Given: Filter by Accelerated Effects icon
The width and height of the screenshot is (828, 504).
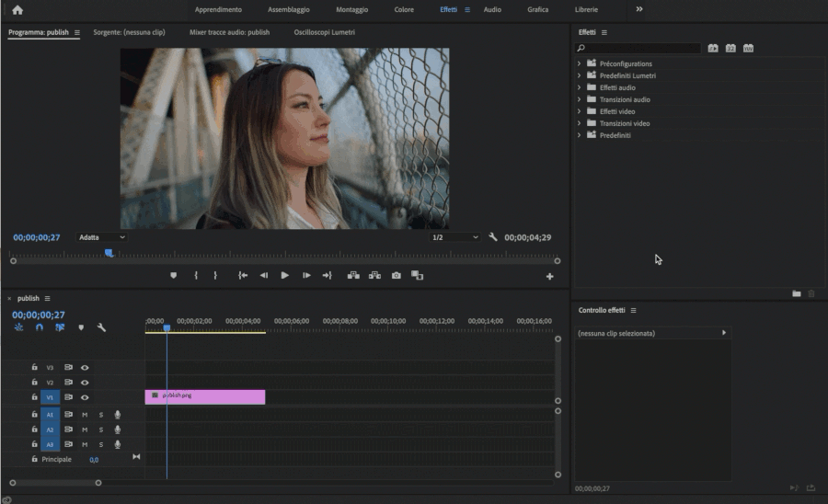Looking at the screenshot, I should click(x=713, y=48).
